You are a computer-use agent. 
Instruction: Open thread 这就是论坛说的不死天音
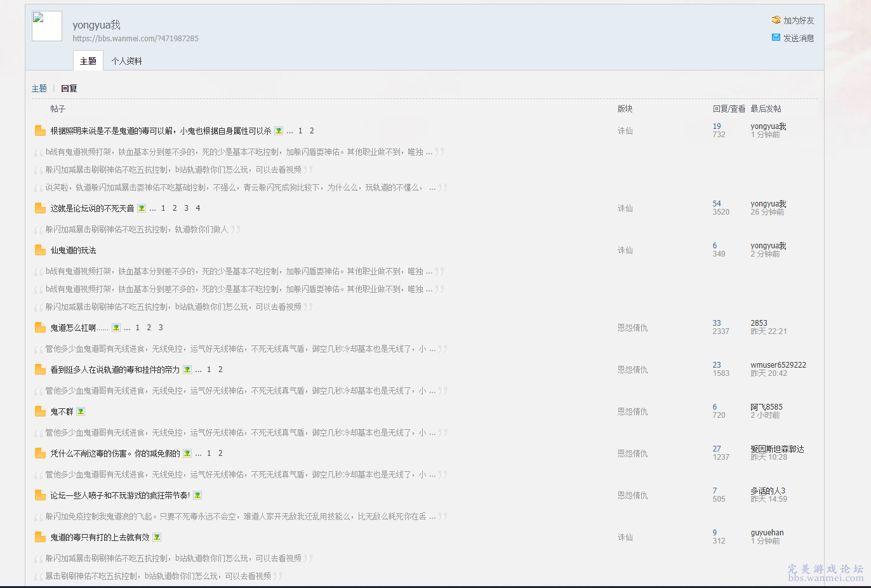coord(92,208)
